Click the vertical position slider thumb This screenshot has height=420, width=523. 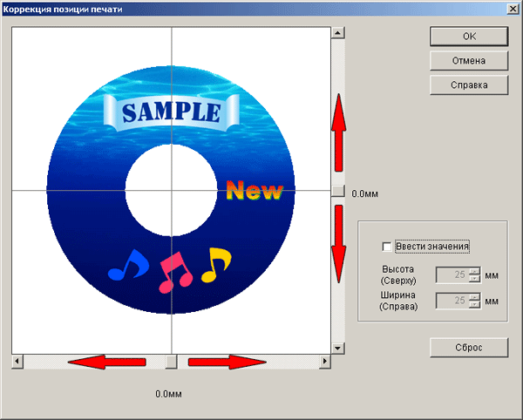(x=338, y=191)
